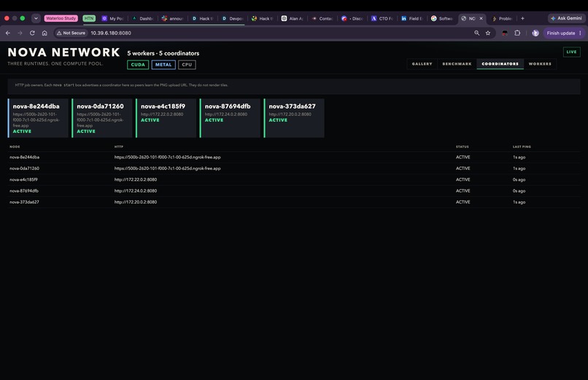Switch to the Alan tab
This screenshot has height=380, width=588.
point(293,18)
